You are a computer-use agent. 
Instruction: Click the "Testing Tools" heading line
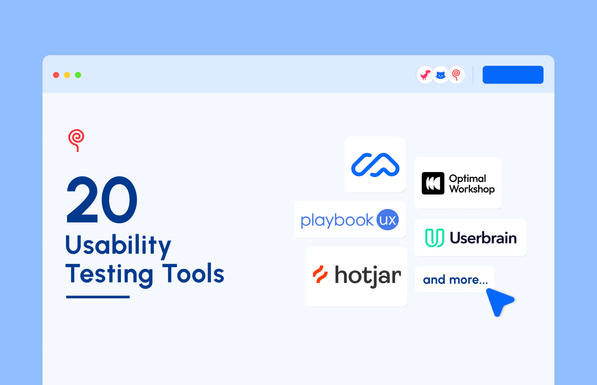click(145, 274)
